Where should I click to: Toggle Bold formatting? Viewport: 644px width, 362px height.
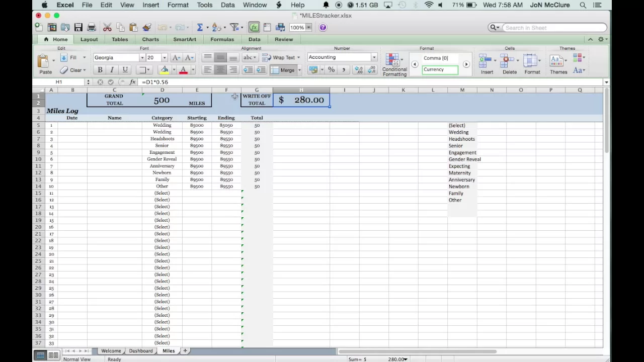[100, 70]
